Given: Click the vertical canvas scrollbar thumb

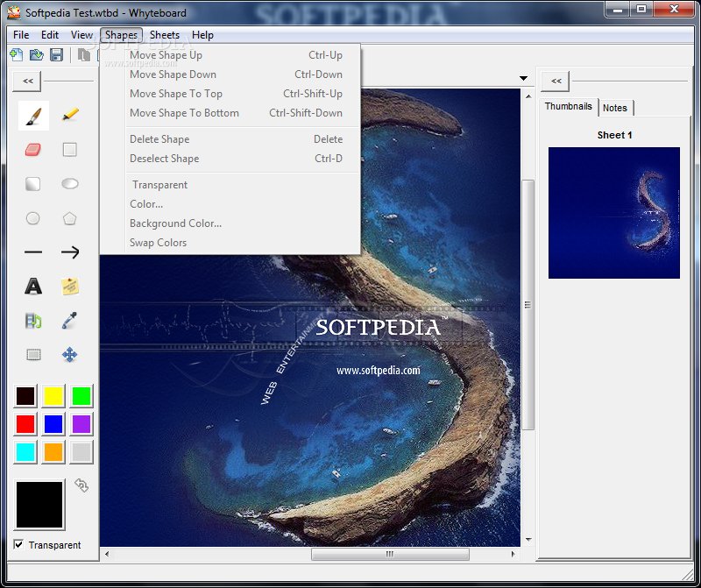Looking at the screenshot, I should pyautogui.click(x=528, y=305).
